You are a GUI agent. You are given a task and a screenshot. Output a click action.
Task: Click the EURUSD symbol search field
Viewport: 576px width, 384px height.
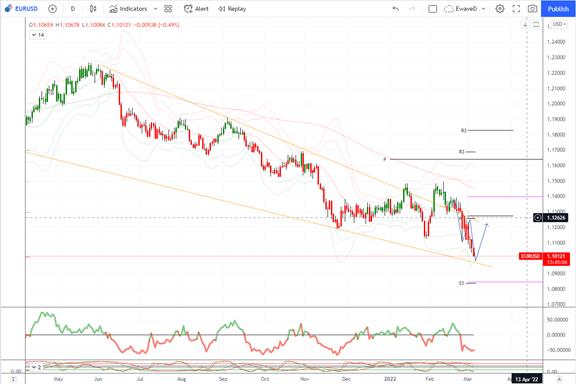(x=22, y=9)
